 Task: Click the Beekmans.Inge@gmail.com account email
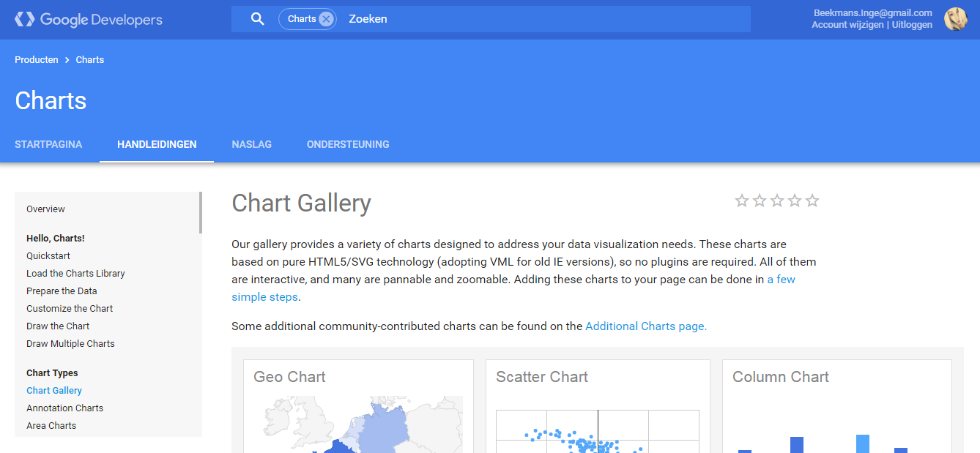point(873,13)
